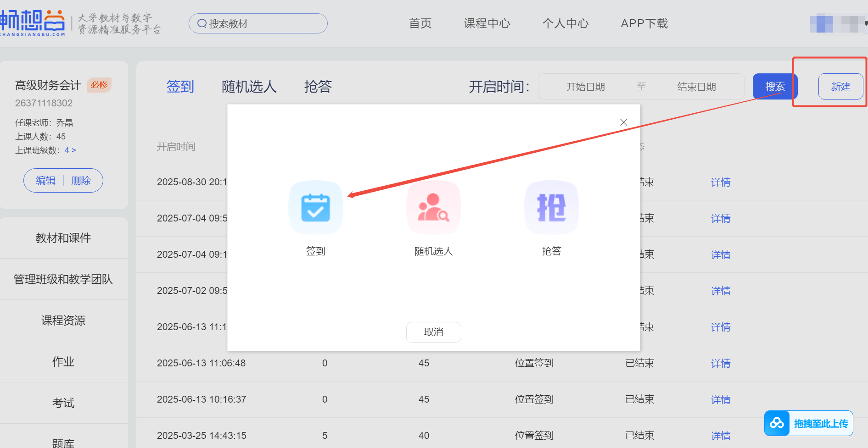Close the dialog with the X icon
This screenshot has width=868, height=448.
click(x=623, y=122)
